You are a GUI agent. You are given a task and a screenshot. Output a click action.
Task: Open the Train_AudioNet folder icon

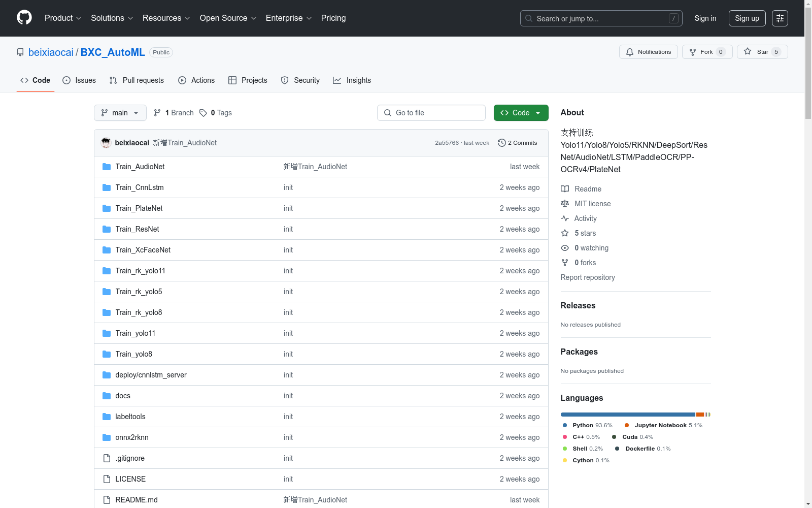(x=107, y=167)
